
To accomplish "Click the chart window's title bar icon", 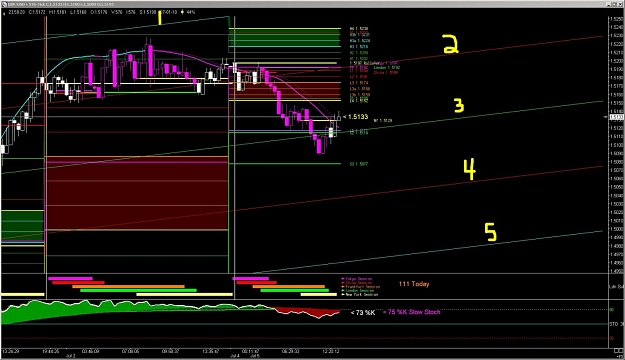I will tap(4, 4).
